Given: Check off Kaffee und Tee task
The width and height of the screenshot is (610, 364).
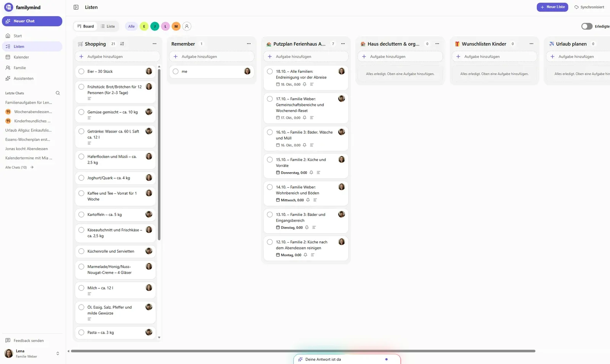Looking at the screenshot, I should click(x=81, y=193).
